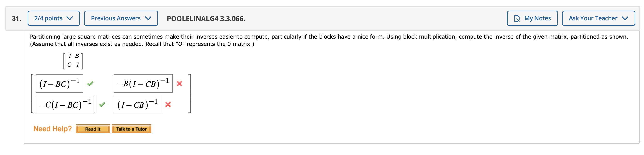Click the chevron icon on 2/4 points
This screenshot has height=155, width=644.
(70, 18)
